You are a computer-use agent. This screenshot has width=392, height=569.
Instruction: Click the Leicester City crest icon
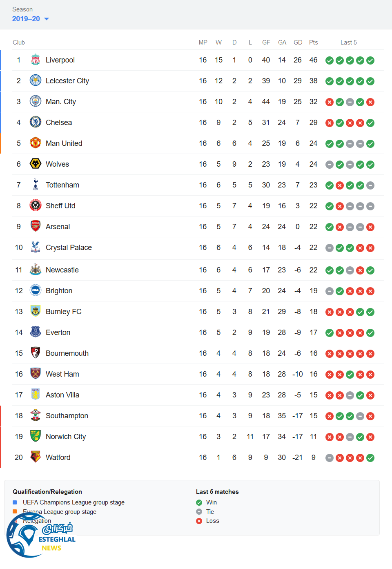[x=36, y=80]
